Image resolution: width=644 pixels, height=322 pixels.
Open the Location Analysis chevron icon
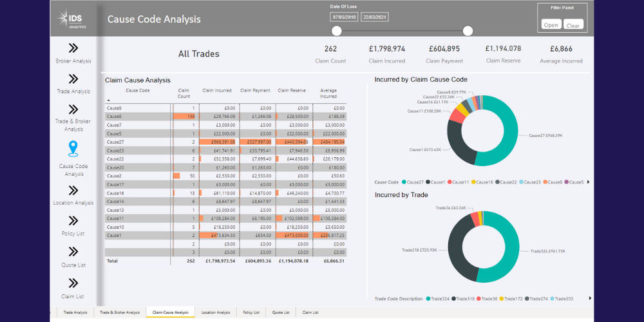(73, 190)
